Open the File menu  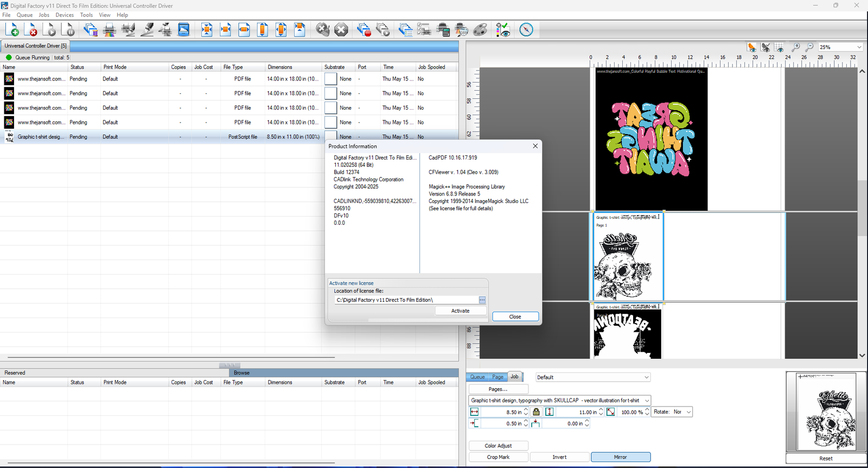7,15
